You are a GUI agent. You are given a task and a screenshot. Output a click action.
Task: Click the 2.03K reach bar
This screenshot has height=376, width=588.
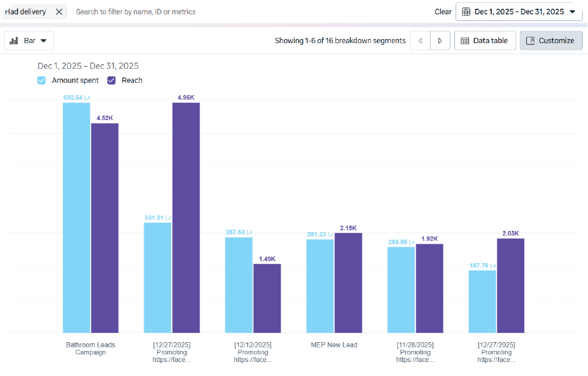coord(510,286)
